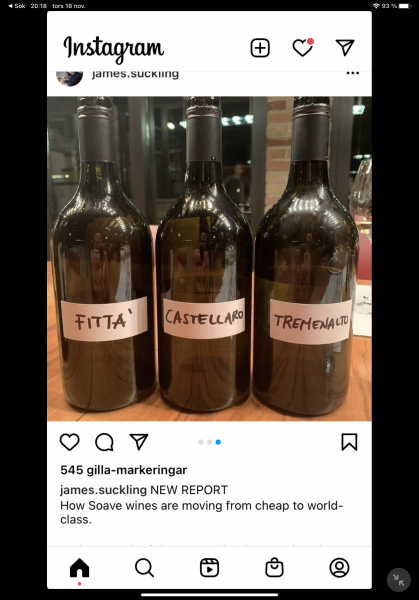Screen dimensions: 419x600
Task: Like the post with heart icon
Action: (x=70, y=442)
